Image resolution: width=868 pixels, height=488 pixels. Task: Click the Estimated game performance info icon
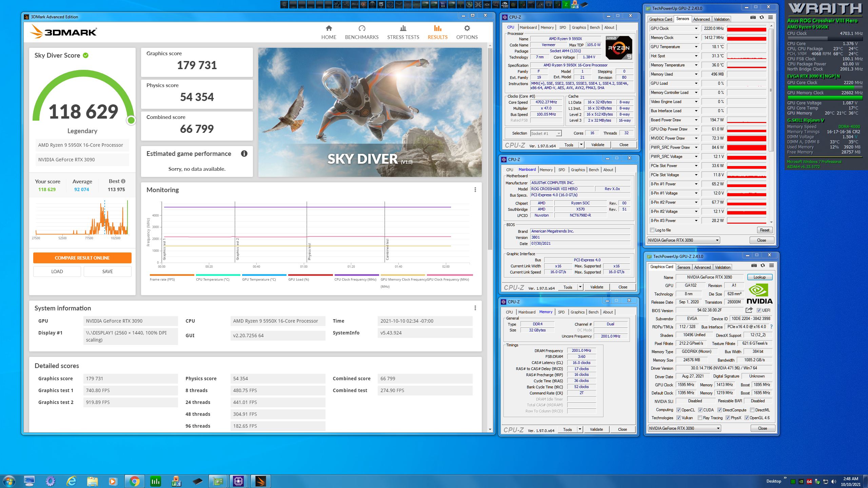(x=244, y=154)
